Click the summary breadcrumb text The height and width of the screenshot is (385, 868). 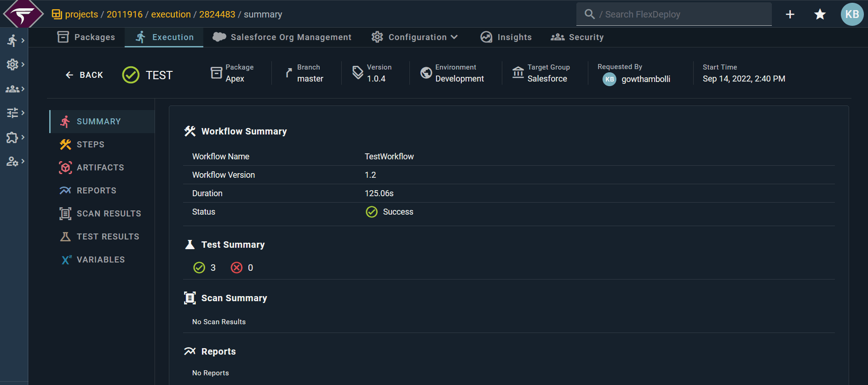click(x=263, y=14)
